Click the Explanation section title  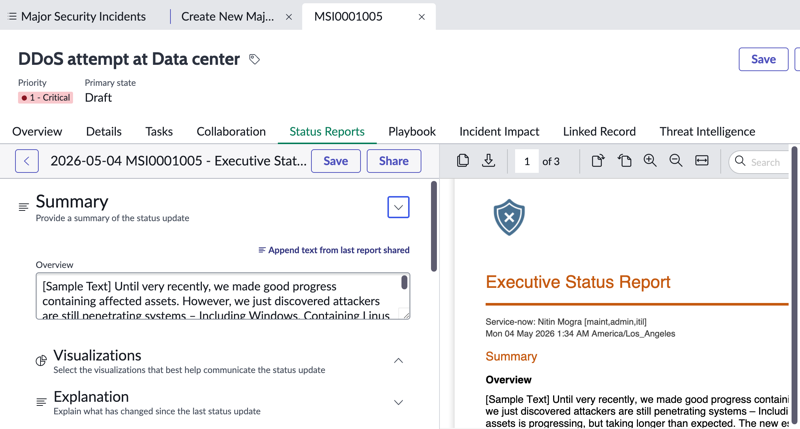coord(91,397)
